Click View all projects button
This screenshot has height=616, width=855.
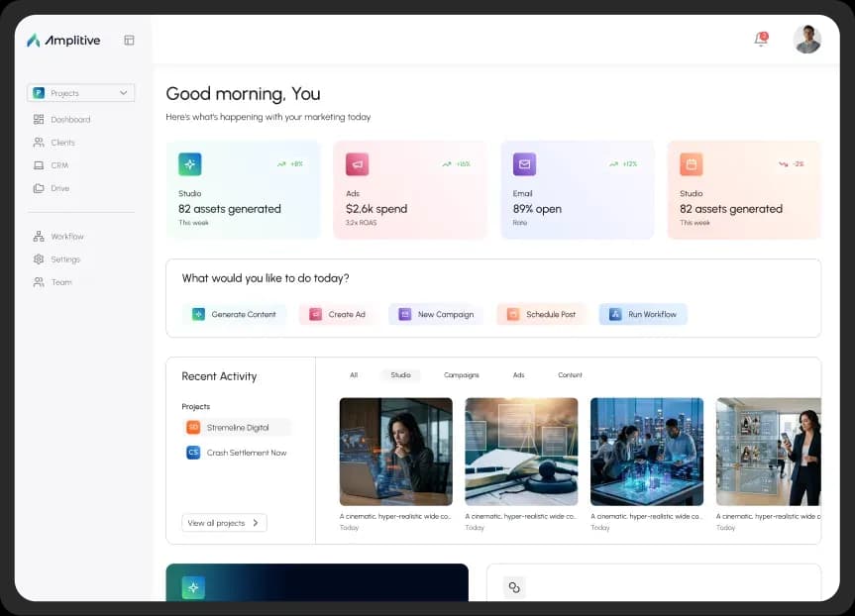point(224,523)
